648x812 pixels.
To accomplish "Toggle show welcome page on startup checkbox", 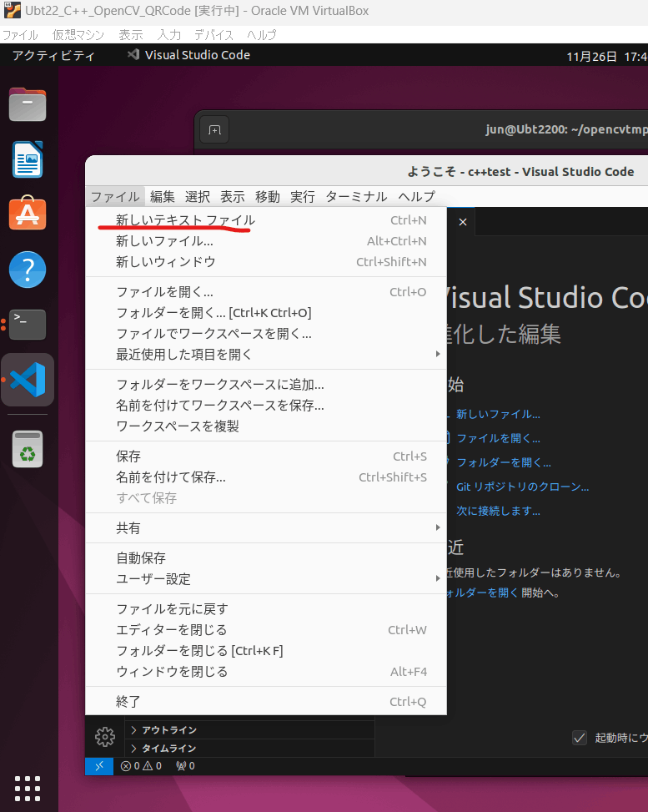I will click(579, 738).
